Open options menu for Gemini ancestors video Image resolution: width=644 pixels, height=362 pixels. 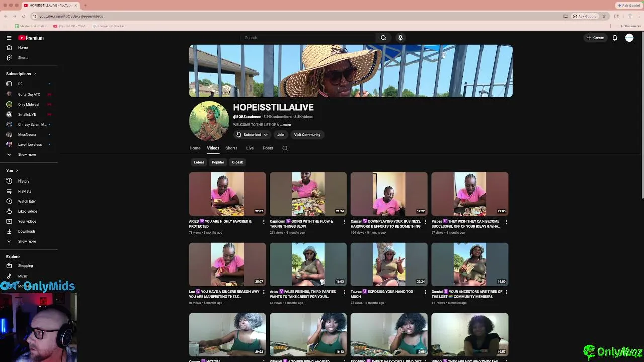point(506,292)
